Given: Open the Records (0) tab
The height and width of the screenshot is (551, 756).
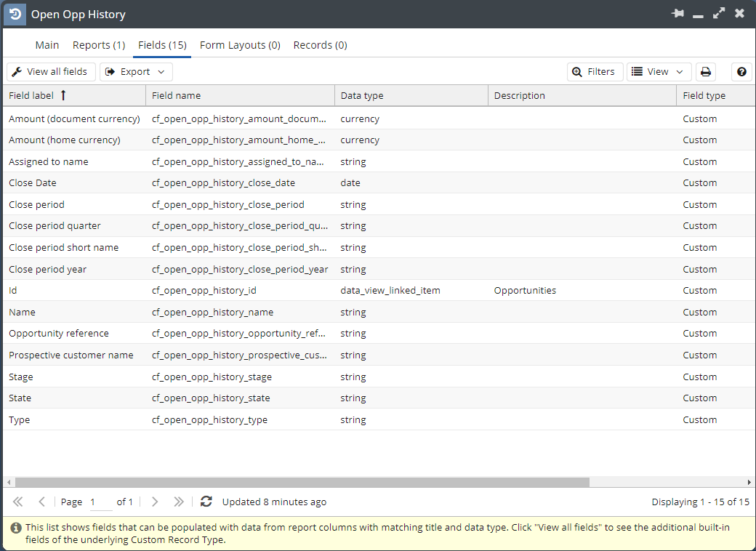Looking at the screenshot, I should pos(320,45).
